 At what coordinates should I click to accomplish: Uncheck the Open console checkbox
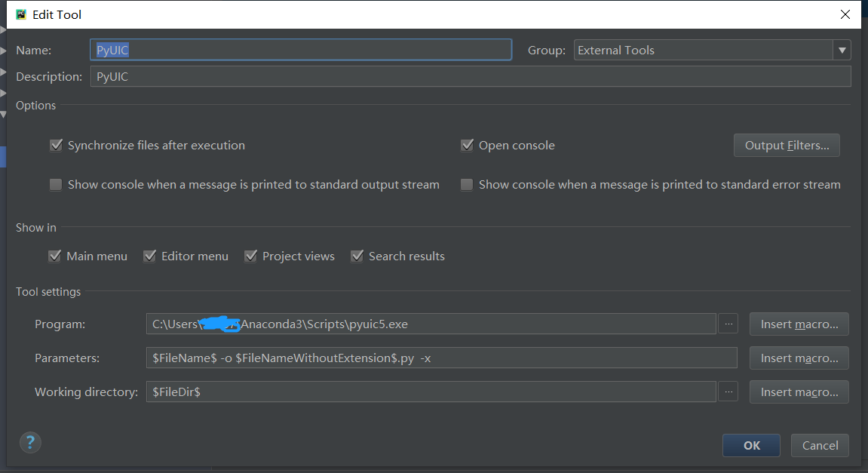coord(468,145)
